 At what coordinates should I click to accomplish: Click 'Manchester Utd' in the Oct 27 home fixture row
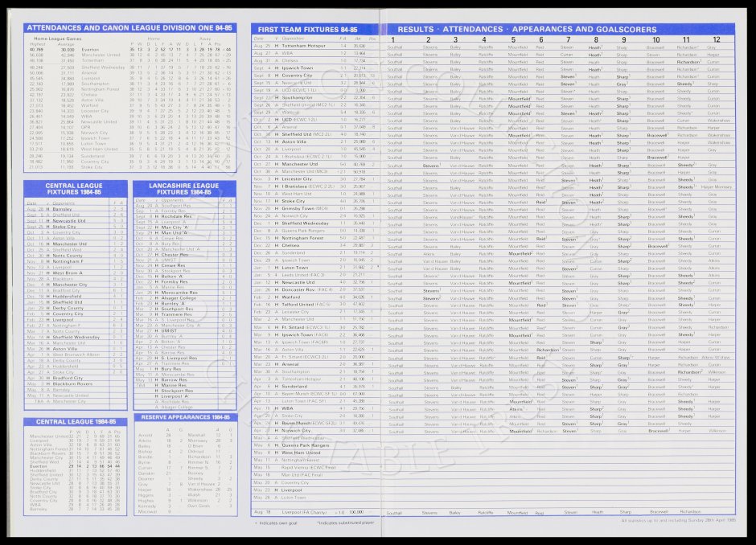[299, 164]
